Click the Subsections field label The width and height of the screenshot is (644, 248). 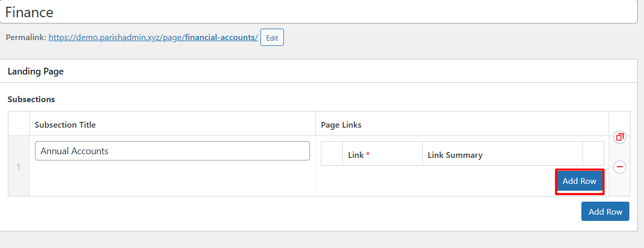click(31, 99)
